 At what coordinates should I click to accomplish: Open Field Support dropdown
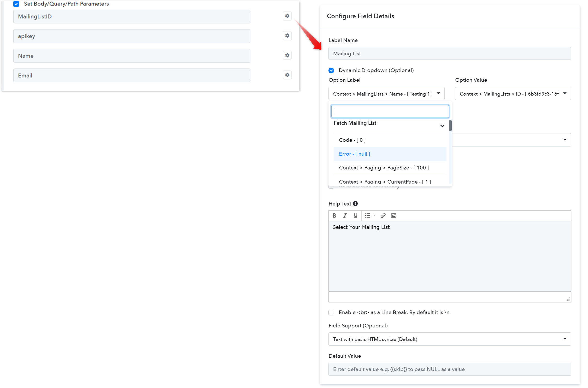coord(450,339)
